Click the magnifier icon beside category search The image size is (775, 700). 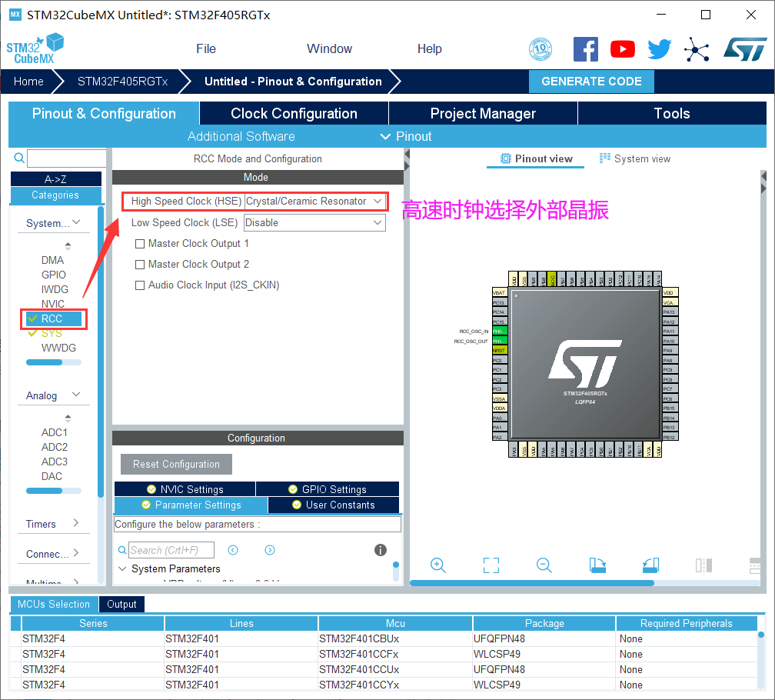pyautogui.click(x=19, y=158)
